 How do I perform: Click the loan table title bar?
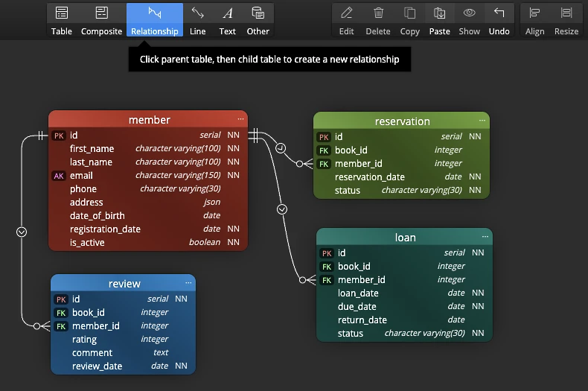pos(404,237)
